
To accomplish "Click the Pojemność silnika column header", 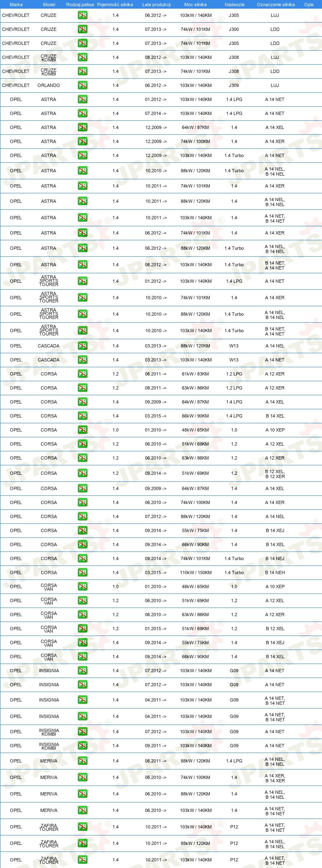I will 115,5.
